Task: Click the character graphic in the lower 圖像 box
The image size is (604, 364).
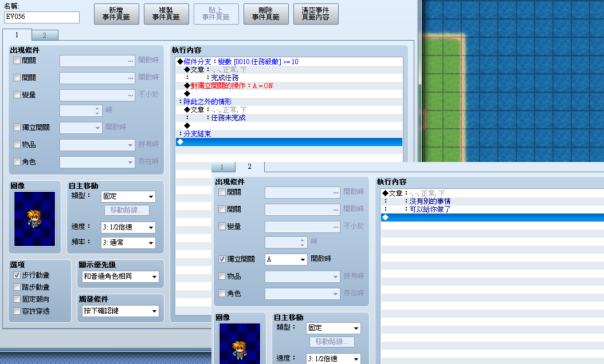Action: pos(240,343)
